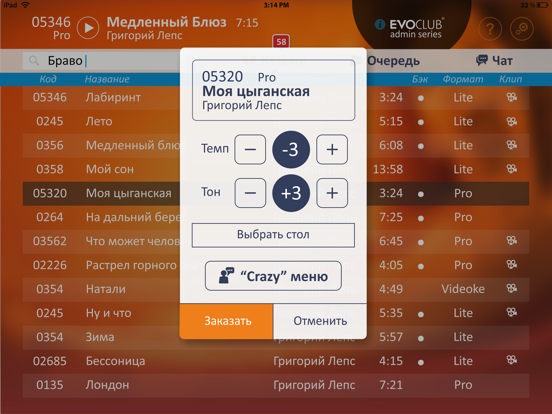
Task: Tap the clip icon for Бессоница row
Action: tap(511, 360)
